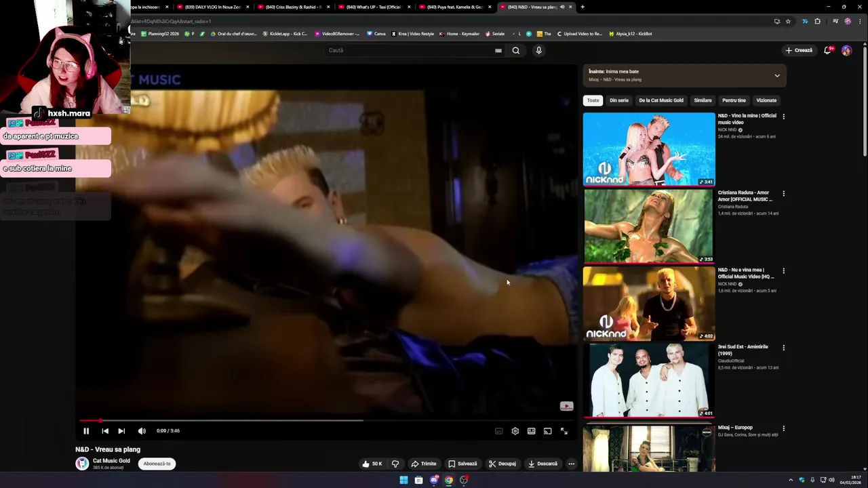Screen dimensions: 868x488
Task: Click the search magnifier button
Action: (516, 50)
